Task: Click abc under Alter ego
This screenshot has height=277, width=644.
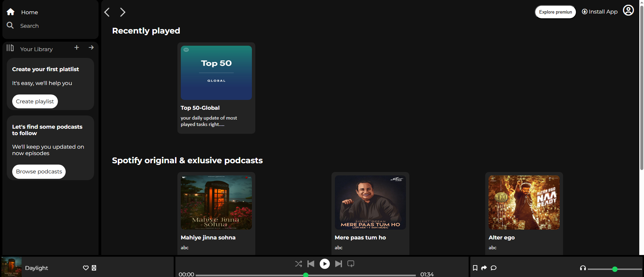Action: 493,248
